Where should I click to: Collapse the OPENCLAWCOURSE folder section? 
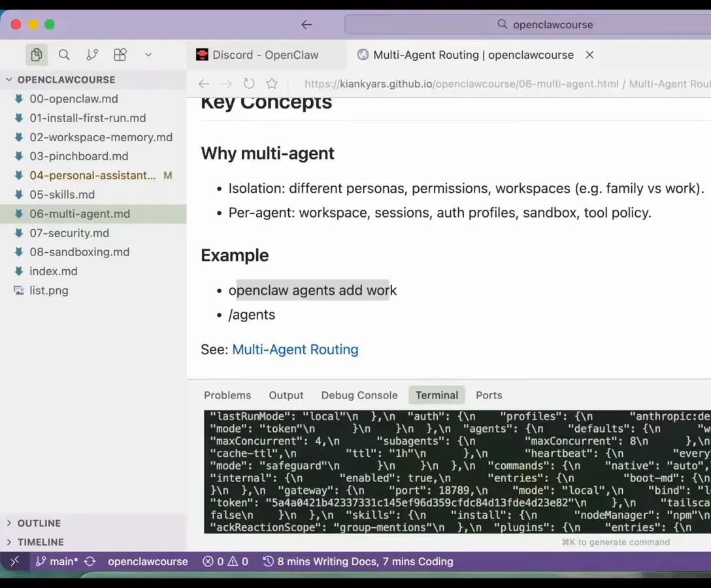(93, 80)
